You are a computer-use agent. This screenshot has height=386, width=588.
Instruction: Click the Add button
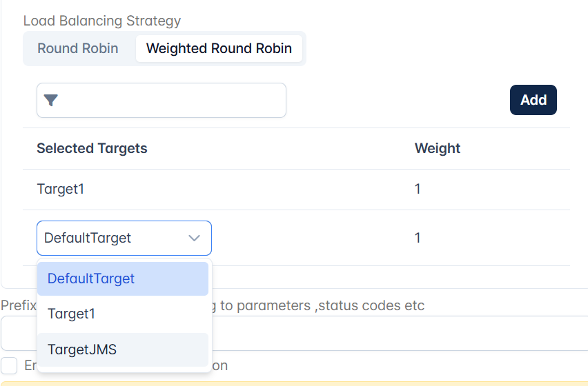click(x=533, y=100)
